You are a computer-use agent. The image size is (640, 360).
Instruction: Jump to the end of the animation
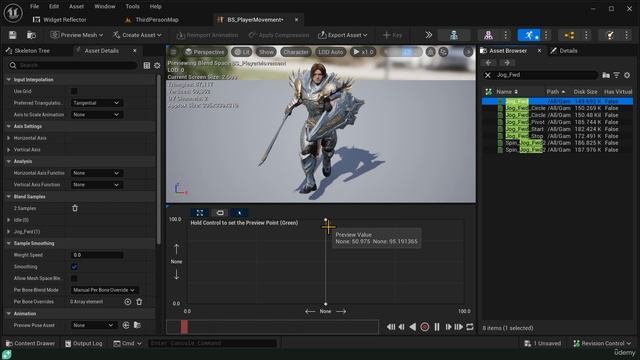tap(458, 327)
